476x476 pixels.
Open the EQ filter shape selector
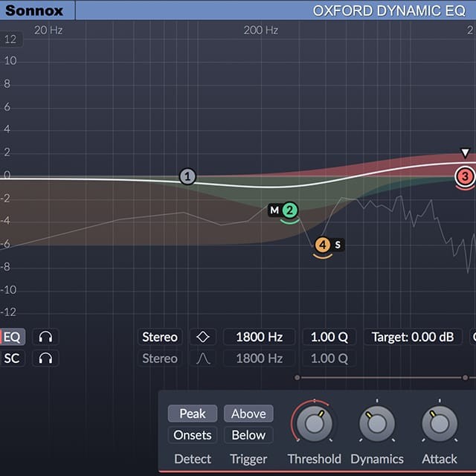[203, 337]
